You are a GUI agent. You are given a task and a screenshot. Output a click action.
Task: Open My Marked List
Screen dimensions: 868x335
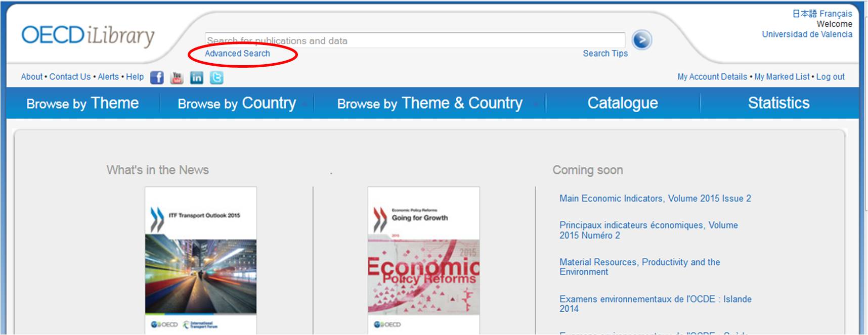(782, 77)
